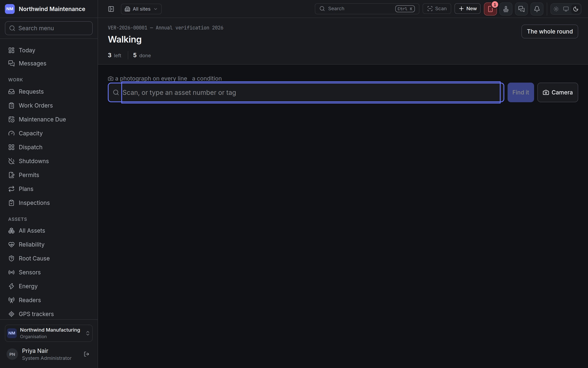Click the All Assets icon
588x368 pixels.
[11, 230]
